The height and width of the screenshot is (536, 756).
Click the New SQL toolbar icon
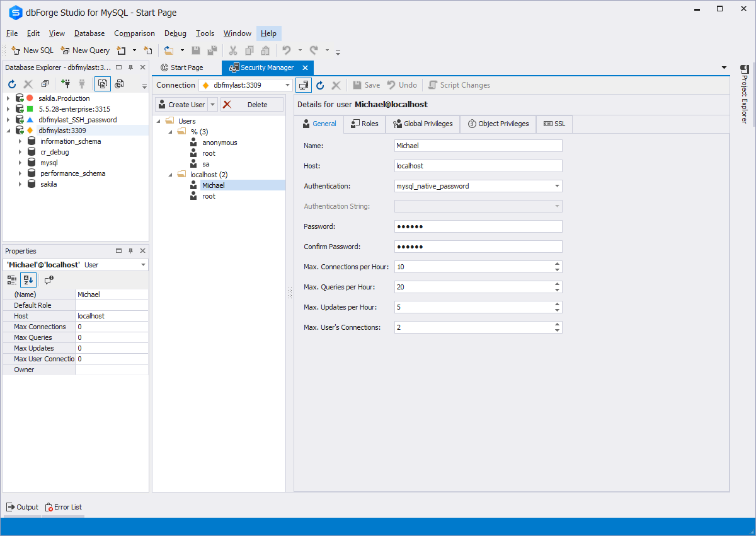coord(32,50)
